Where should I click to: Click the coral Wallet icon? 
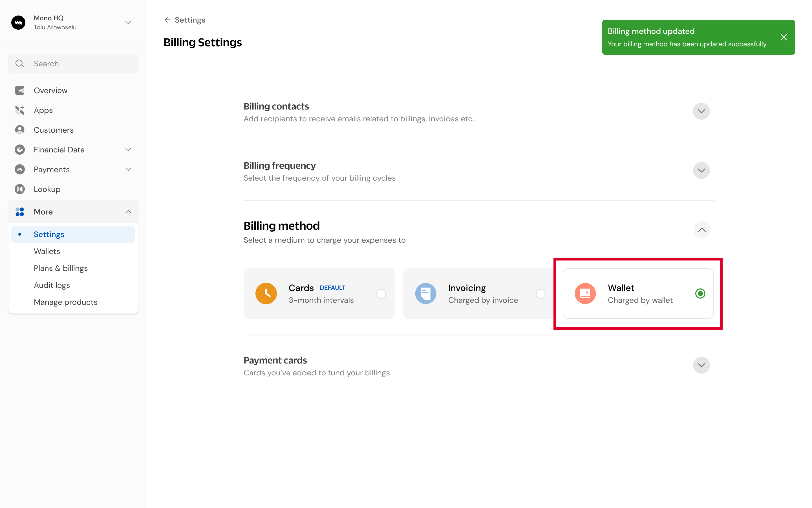pyautogui.click(x=585, y=294)
